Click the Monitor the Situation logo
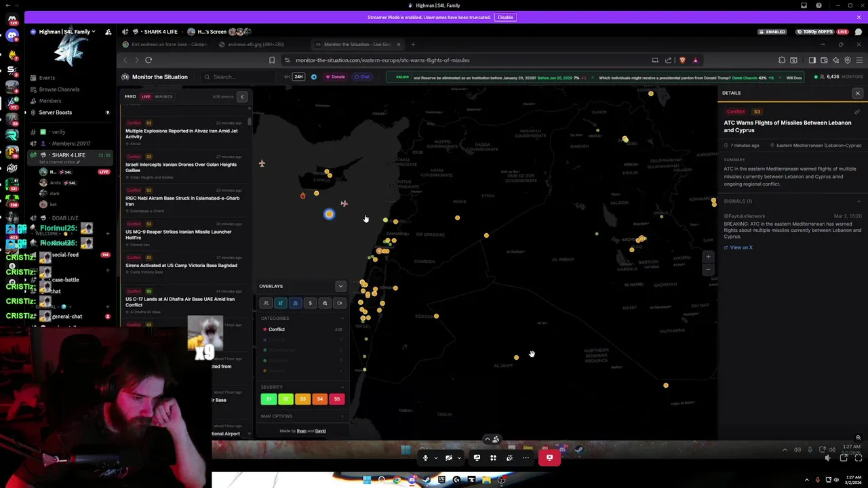Image resolution: width=868 pixels, height=488 pixels. 155,77
